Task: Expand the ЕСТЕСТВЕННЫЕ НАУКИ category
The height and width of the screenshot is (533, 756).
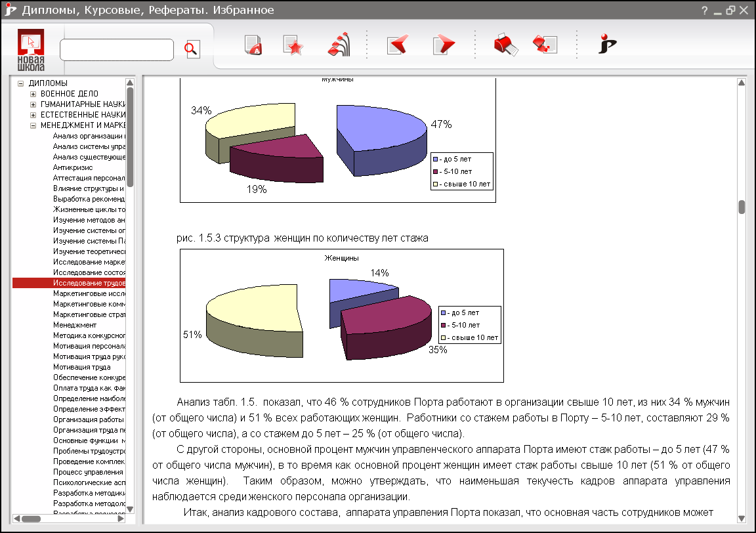Action: tap(33, 115)
